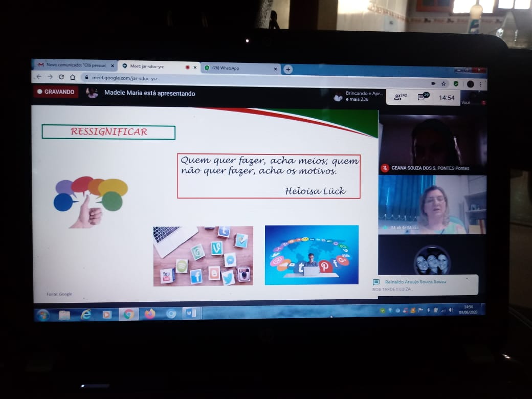Screen dimensions: 532x399
Task: Click the Chrome profile avatar icon
Action: [x=470, y=84]
